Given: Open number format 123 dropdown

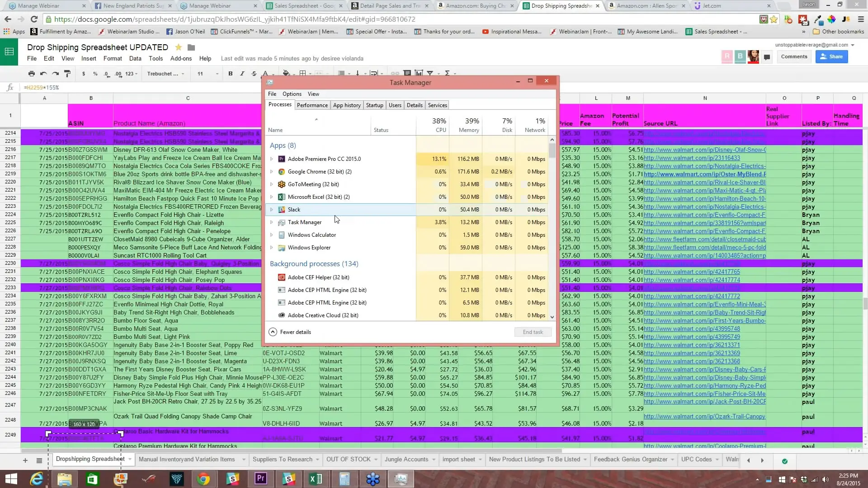Looking at the screenshot, I should [132, 74].
